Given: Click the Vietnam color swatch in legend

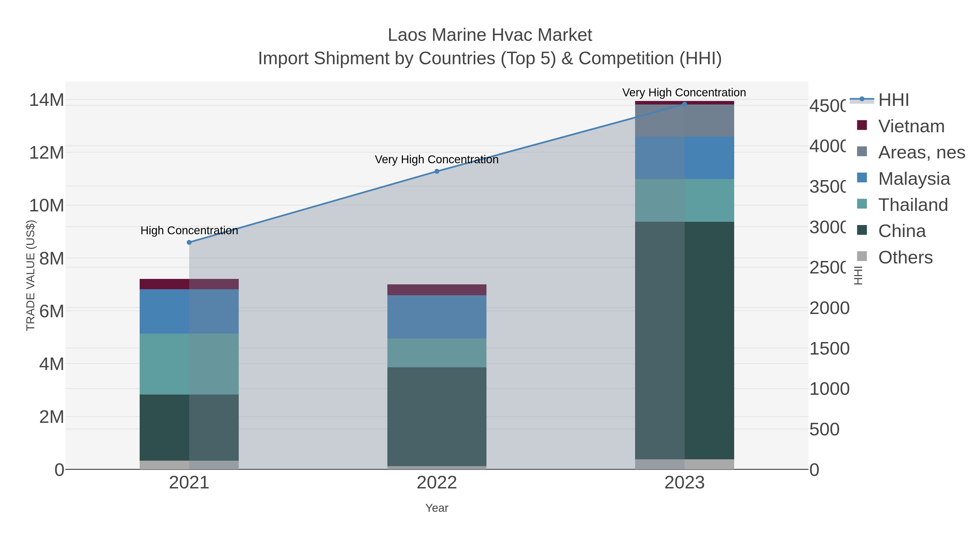Looking at the screenshot, I should coord(862,125).
